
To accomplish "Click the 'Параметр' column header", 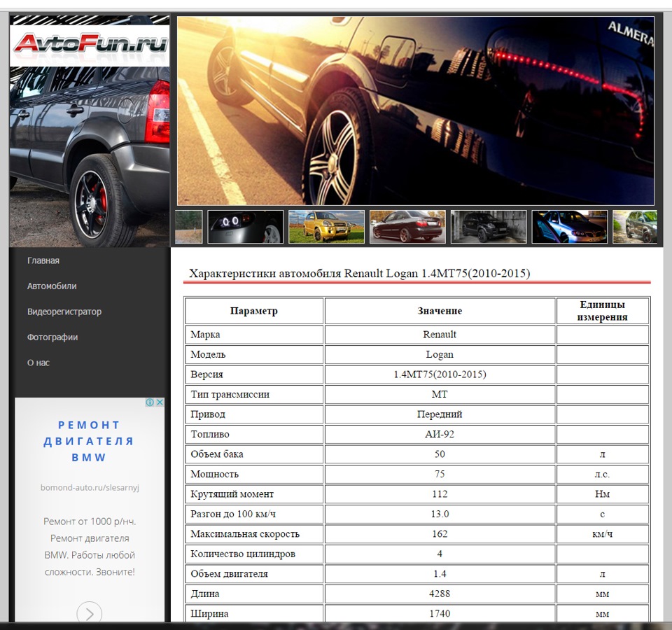I will coord(253,311).
